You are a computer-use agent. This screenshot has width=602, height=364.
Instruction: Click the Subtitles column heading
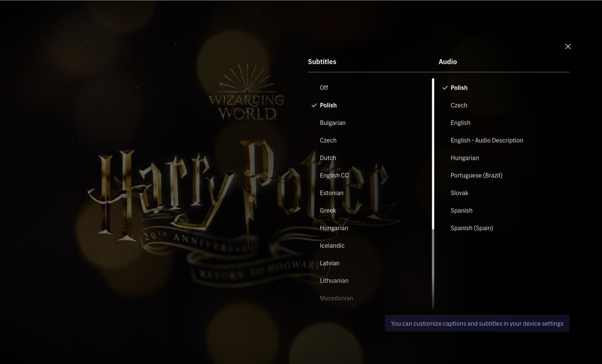pyautogui.click(x=322, y=62)
